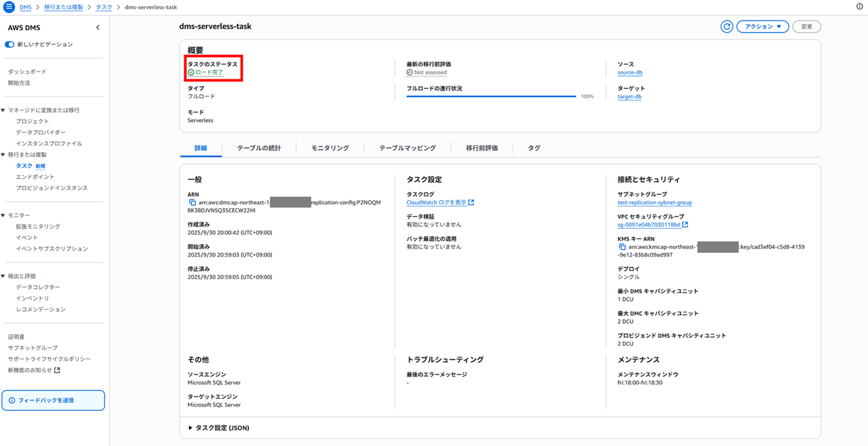Click the ロード完了 status text
The height and width of the screenshot is (446, 868).
coord(210,72)
